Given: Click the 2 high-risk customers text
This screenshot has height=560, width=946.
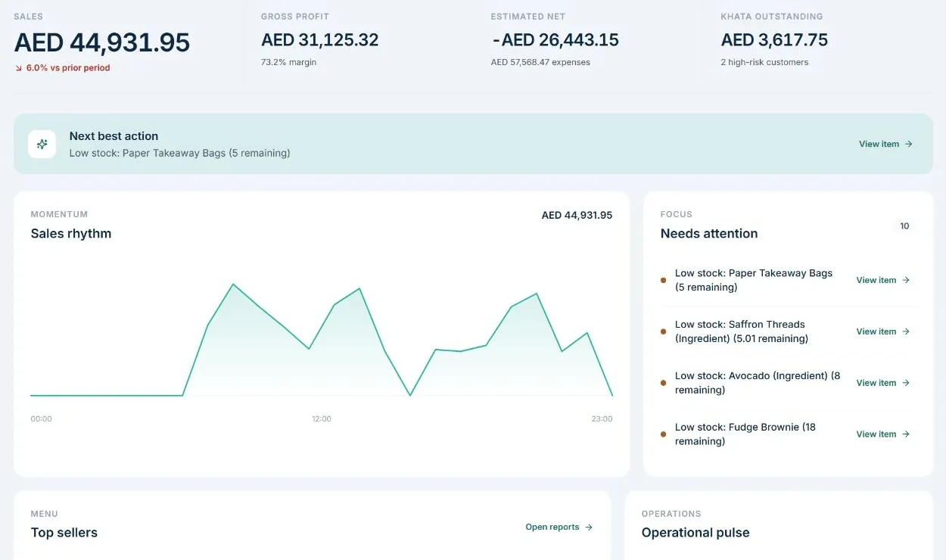Looking at the screenshot, I should 764,62.
